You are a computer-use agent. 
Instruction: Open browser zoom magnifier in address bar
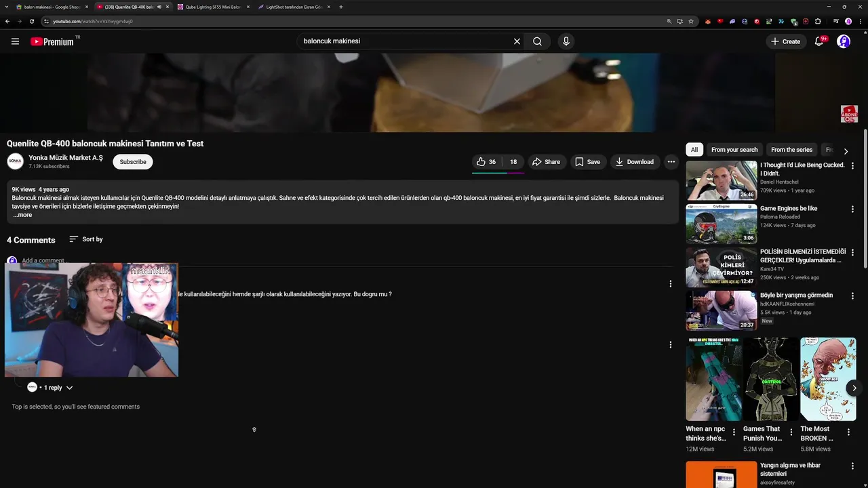click(x=669, y=21)
